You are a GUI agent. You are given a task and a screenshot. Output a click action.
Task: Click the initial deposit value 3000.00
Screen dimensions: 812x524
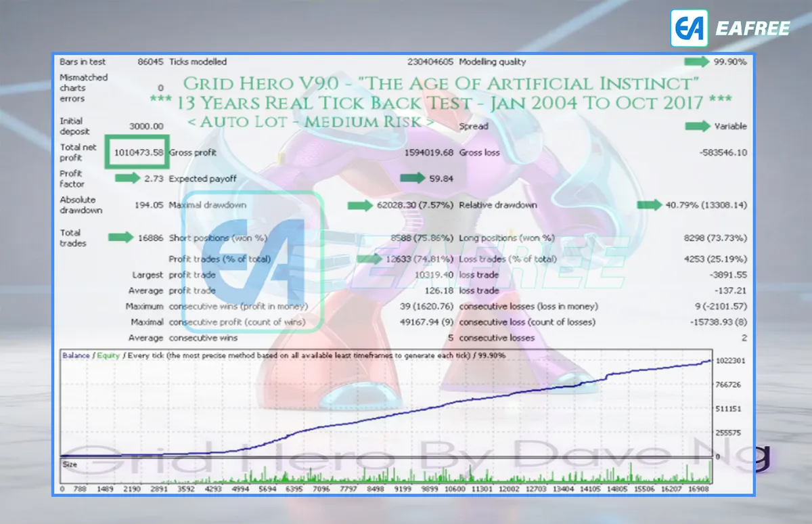pos(146,126)
